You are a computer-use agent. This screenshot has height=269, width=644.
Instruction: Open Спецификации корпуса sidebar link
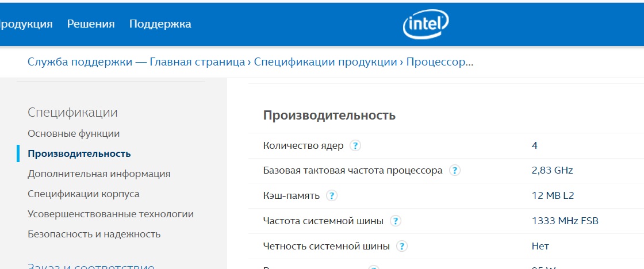pyautogui.click(x=83, y=194)
